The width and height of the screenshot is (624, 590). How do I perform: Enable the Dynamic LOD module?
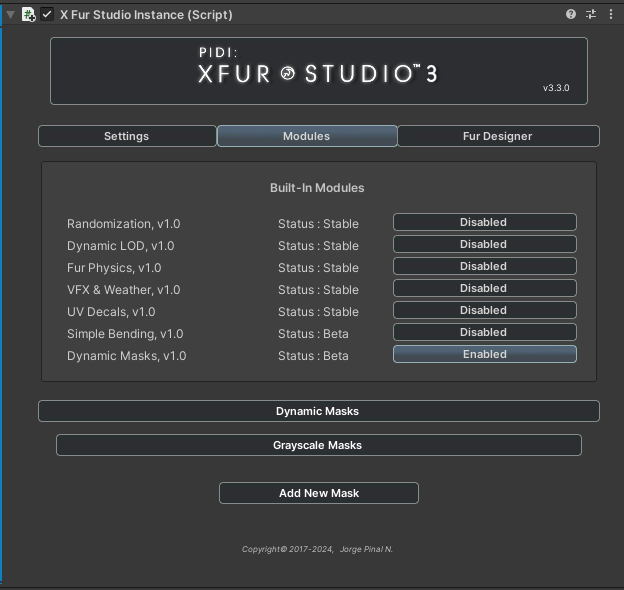coord(484,244)
